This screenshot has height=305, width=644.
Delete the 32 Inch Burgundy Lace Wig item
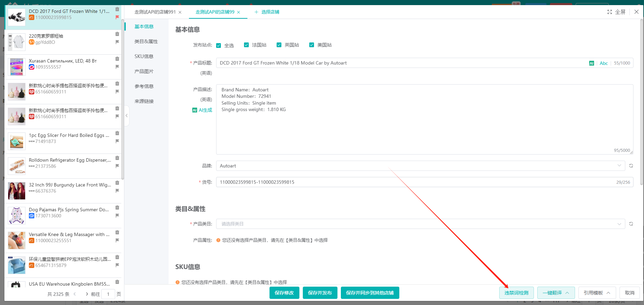coord(117,183)
